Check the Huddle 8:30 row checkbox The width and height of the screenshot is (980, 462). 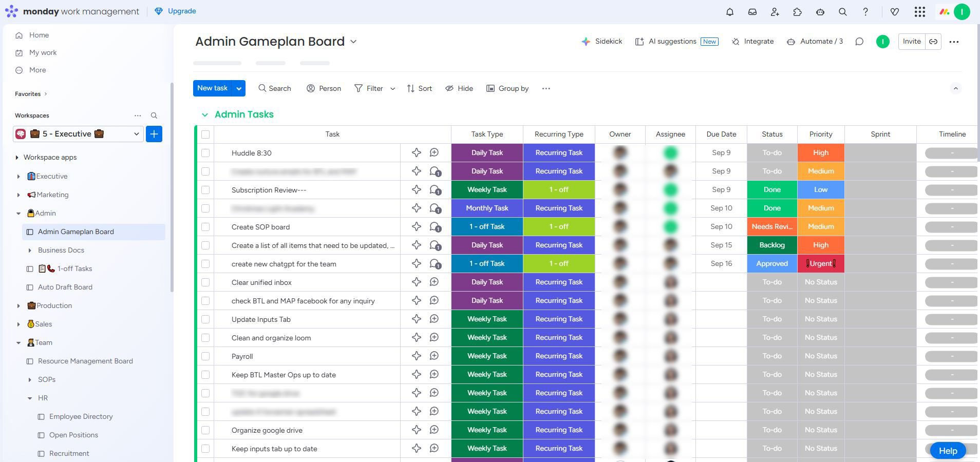(x=205, y=153)
